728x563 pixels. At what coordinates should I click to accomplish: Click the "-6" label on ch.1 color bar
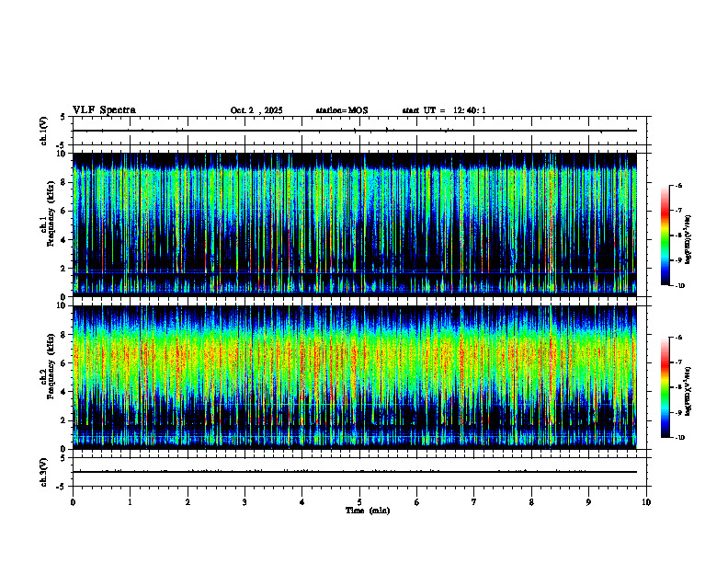(679, 185)
